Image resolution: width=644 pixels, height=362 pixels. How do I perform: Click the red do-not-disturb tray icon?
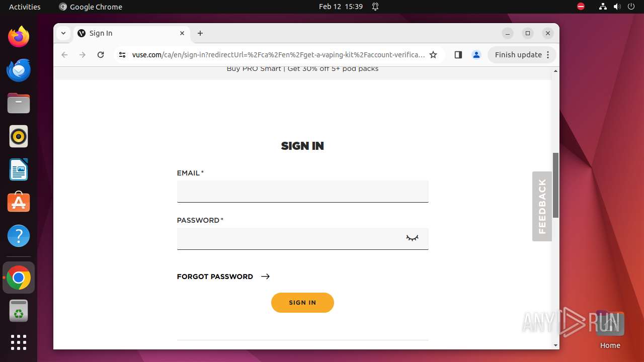coord(581,7)
